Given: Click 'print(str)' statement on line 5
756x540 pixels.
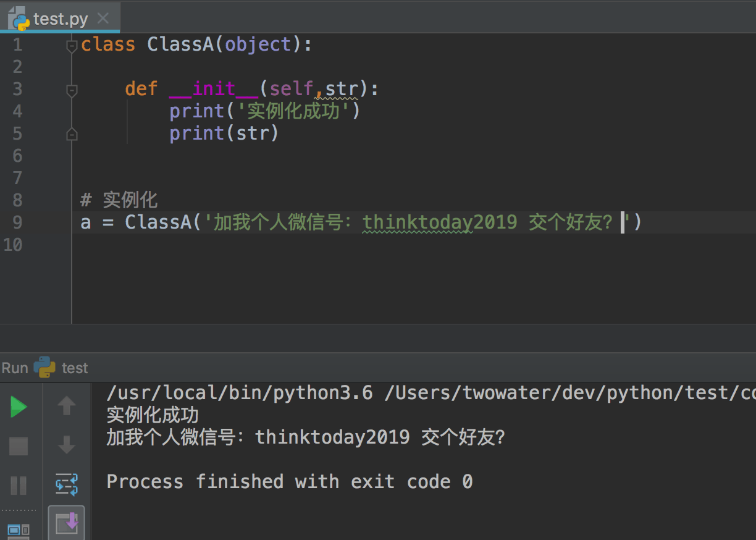Looking at the screenshot, I should coord(224,133).
